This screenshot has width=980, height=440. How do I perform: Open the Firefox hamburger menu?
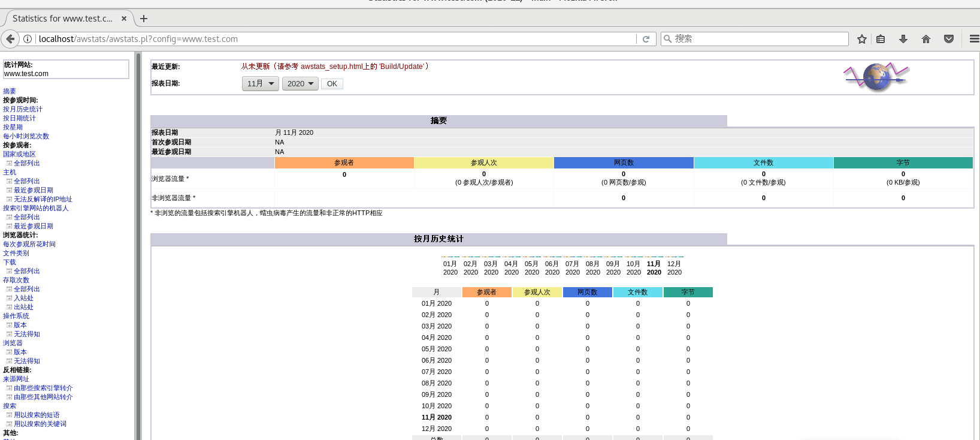click(x=974, y=39)
